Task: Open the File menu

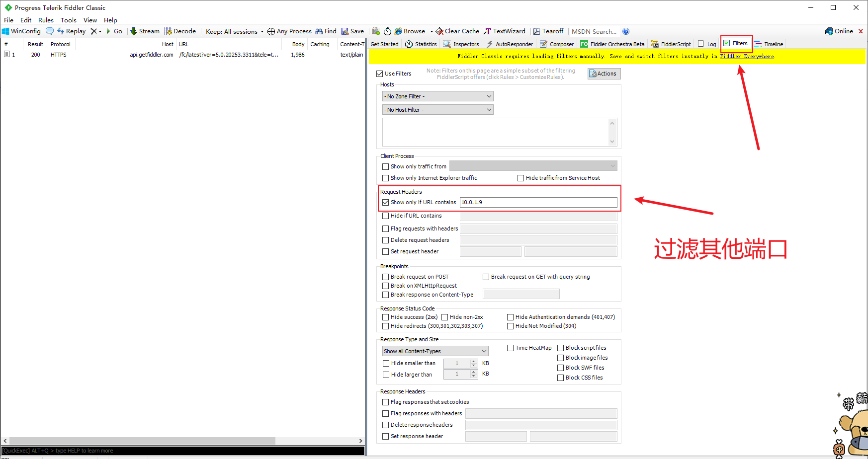Action: [x=9, y=20]
